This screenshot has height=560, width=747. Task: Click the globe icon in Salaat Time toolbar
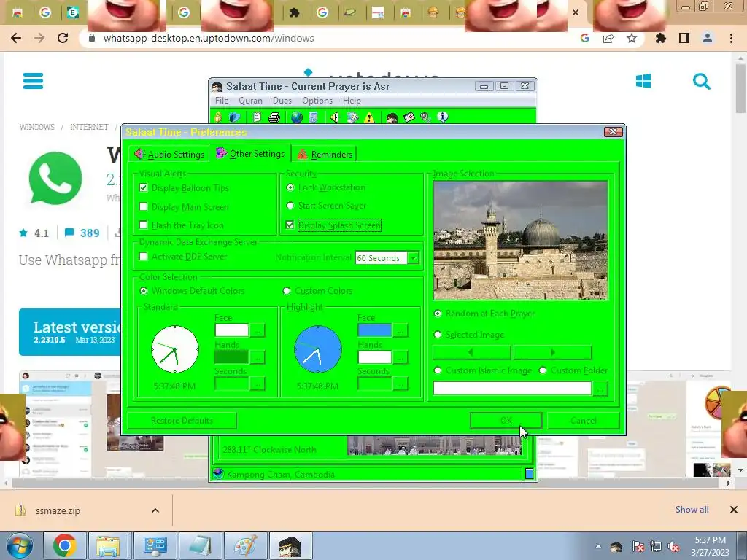296,117
